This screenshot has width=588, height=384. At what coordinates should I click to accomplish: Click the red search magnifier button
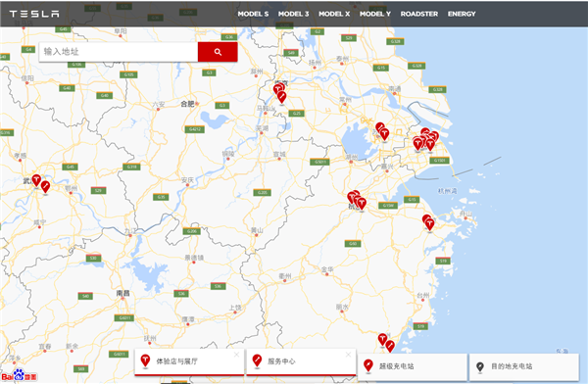(x=218, y=52)
